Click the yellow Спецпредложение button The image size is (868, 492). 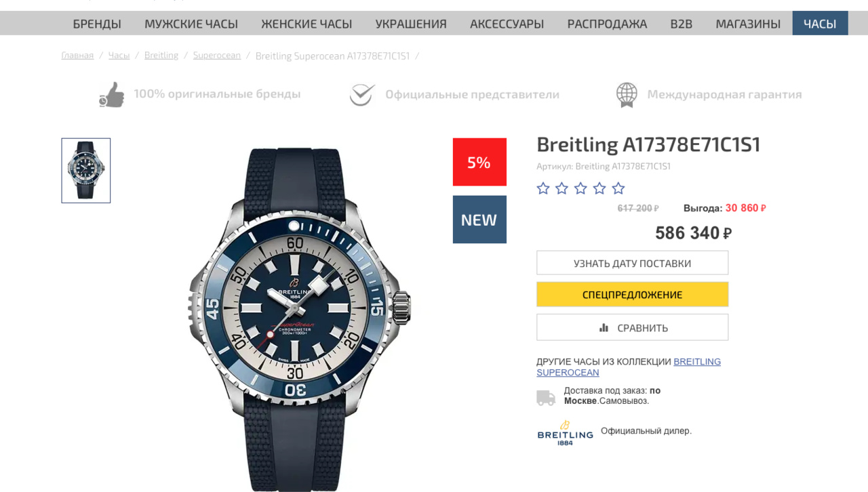click(632, 295)
